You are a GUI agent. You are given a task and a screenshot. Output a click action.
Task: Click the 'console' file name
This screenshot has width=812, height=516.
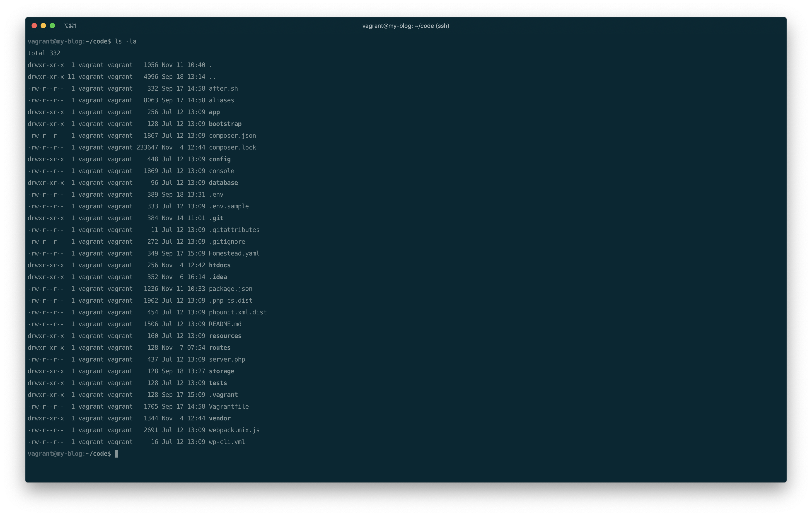pyautogui.click(x=222, y=171)
